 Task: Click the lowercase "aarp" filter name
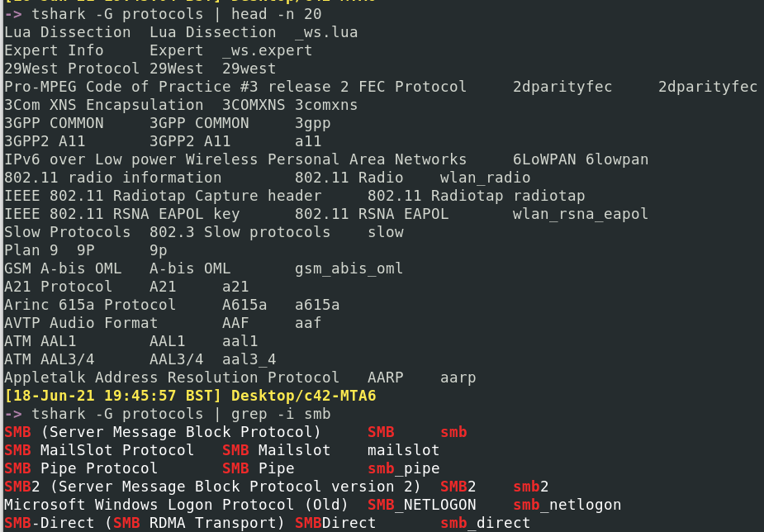click(x=458, y=378)
